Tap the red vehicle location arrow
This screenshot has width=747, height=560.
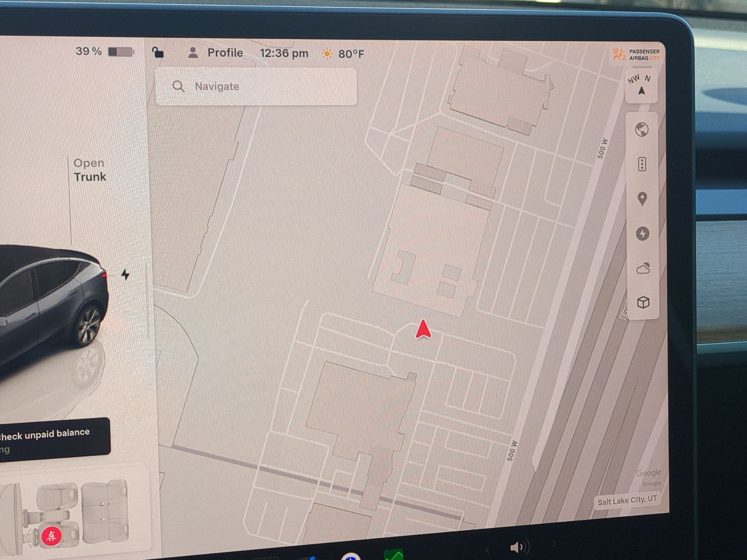[423, 329]
